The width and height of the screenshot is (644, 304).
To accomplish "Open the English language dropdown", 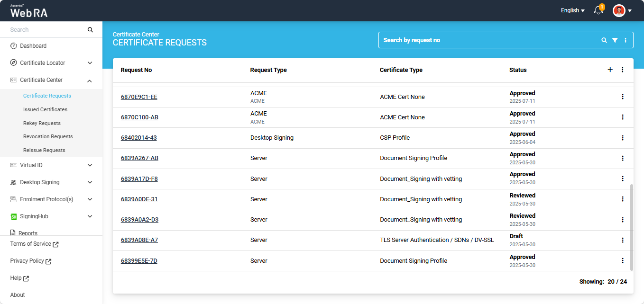I will [x=572, y=10].
